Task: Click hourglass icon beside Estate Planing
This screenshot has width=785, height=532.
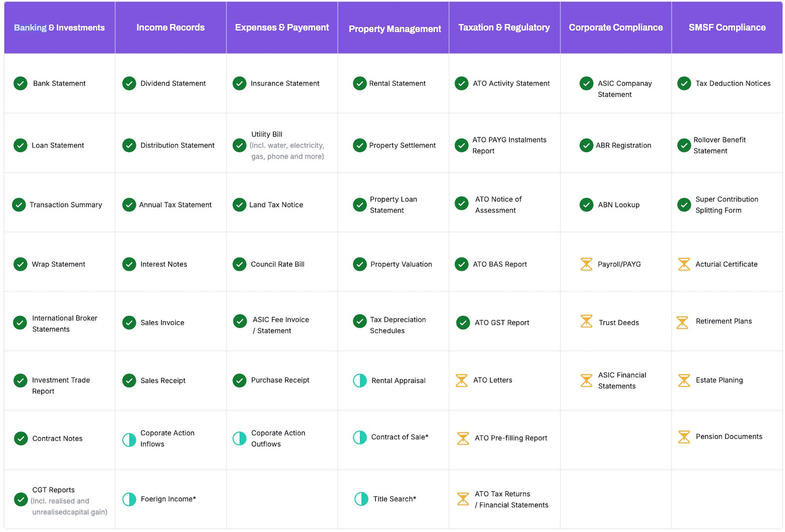Action: pos(684,380)
